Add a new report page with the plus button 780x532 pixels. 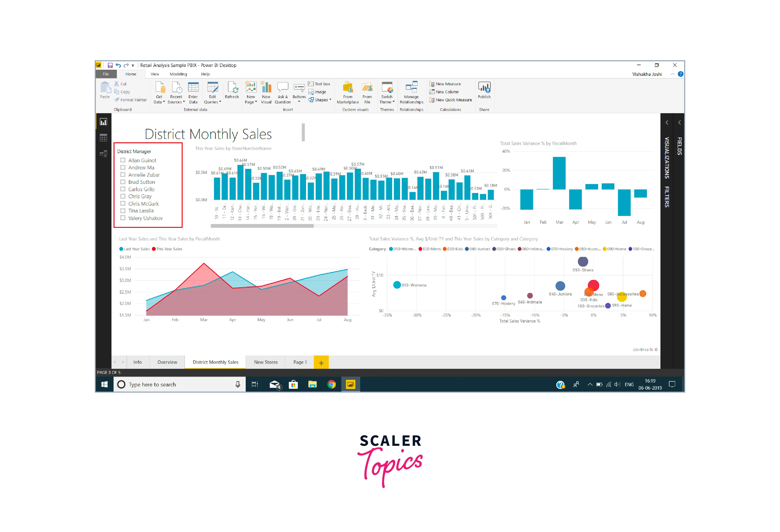coord(321,362)
